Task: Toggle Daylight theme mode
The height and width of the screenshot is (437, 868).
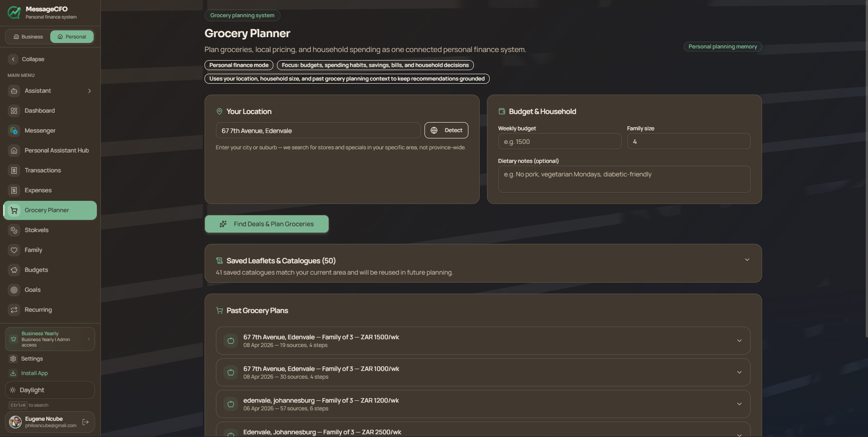Action: point(50,390)
